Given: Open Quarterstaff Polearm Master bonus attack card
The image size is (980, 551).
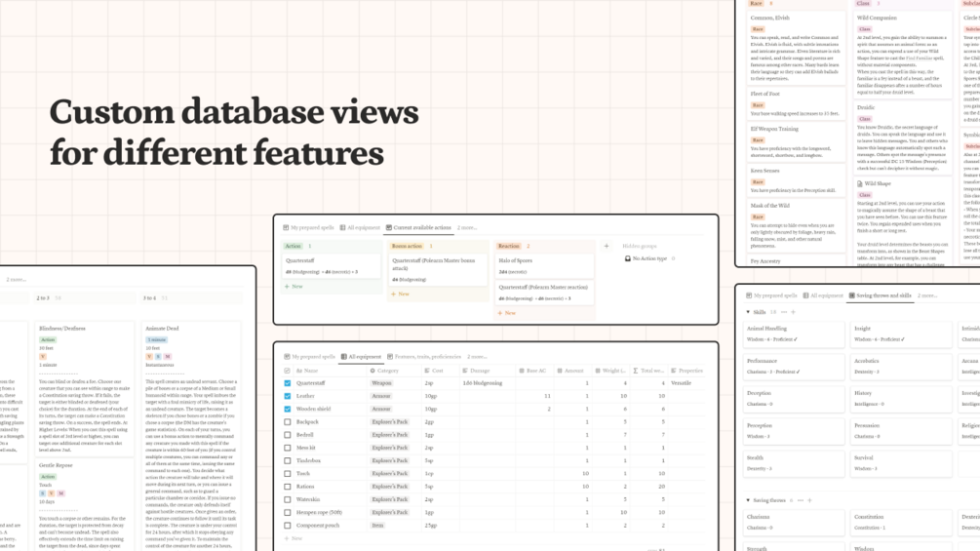Looking at the screenshot, I should [438, 269].
